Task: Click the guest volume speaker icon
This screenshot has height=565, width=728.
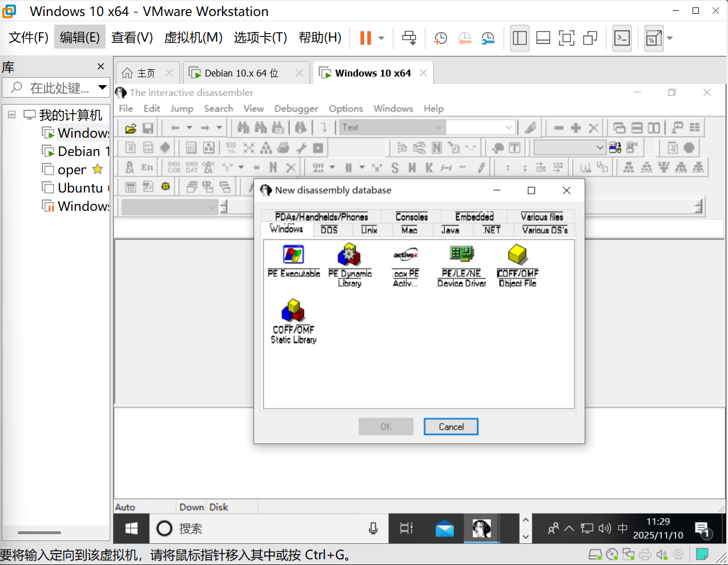Action: click(605, 528)
